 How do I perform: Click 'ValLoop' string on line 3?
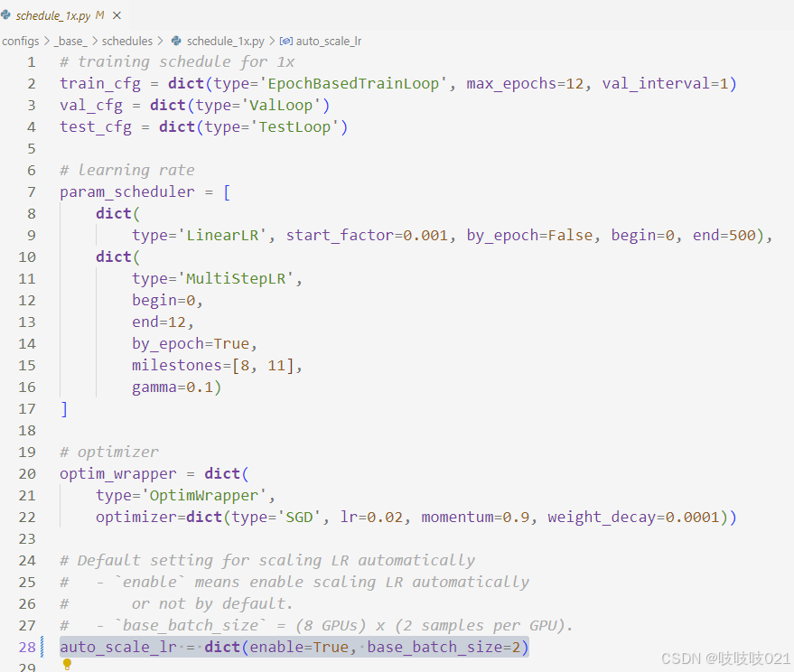tap(281, 106)
